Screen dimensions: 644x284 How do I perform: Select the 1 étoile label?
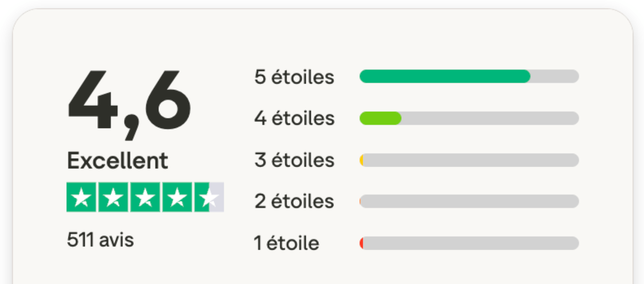[x=286, y=243]
